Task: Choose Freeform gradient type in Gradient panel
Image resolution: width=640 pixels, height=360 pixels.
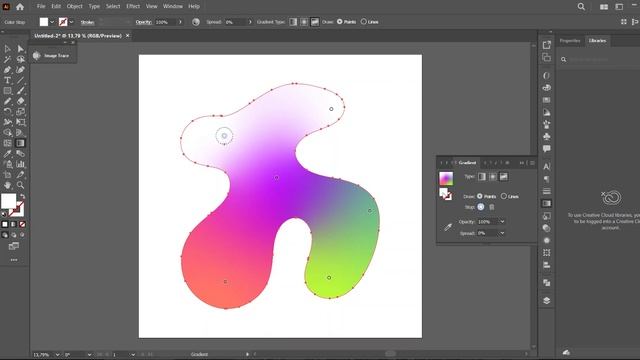Action: pos(504,177)
